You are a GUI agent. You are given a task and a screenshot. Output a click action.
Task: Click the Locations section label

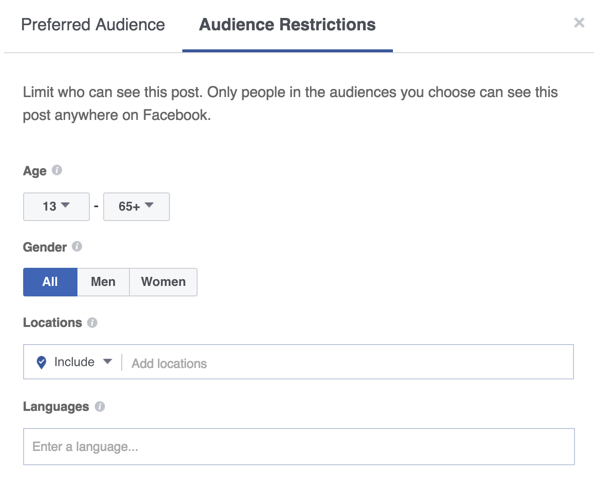pyautogui.click(x=52, y=323)
